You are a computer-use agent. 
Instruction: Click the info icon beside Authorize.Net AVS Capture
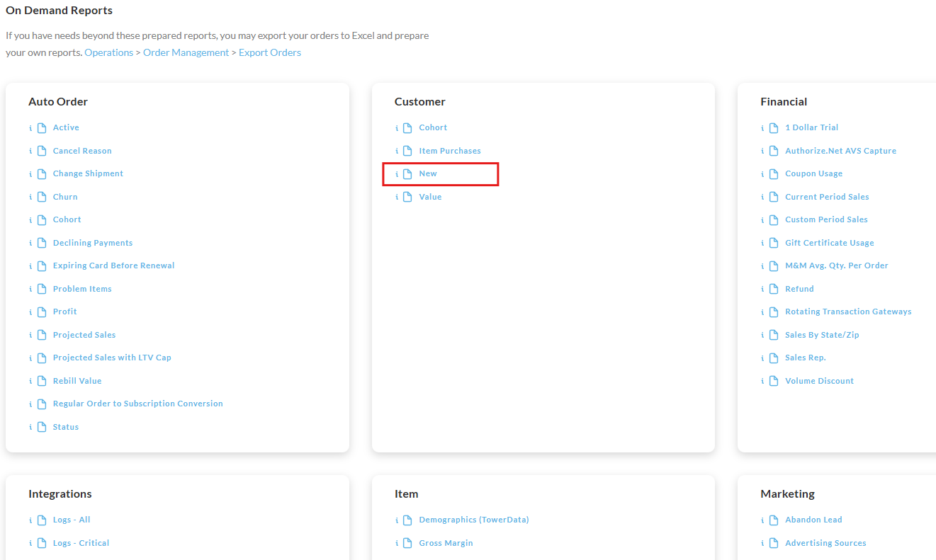(x=763, y=152)
